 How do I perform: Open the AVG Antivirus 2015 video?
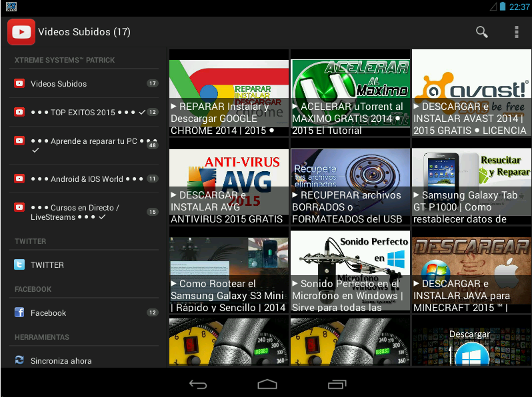click(x=229, y=181)
